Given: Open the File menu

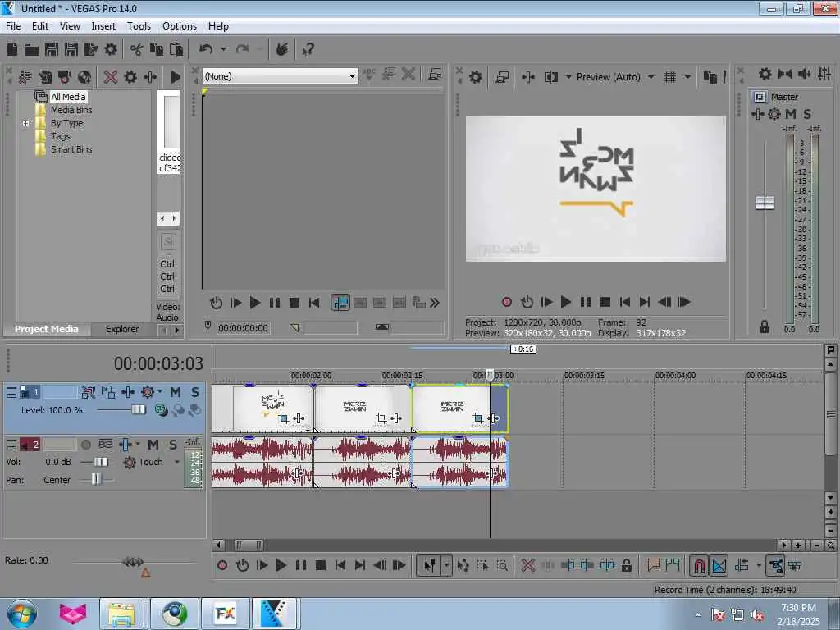Looking at the screenshot, I should point(13,26).
